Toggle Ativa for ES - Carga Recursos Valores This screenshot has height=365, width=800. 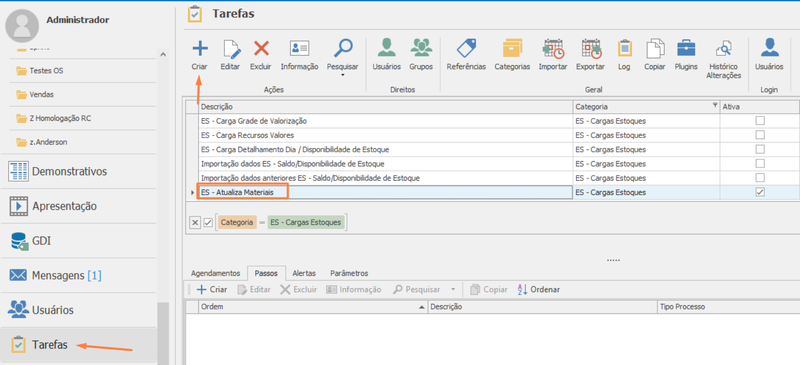pyautogui.click(x=760, y=135)
